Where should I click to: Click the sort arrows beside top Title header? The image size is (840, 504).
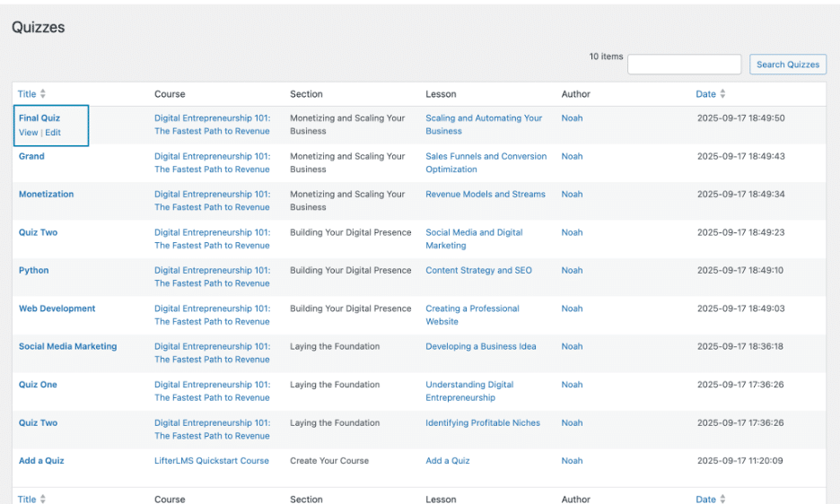43,94
